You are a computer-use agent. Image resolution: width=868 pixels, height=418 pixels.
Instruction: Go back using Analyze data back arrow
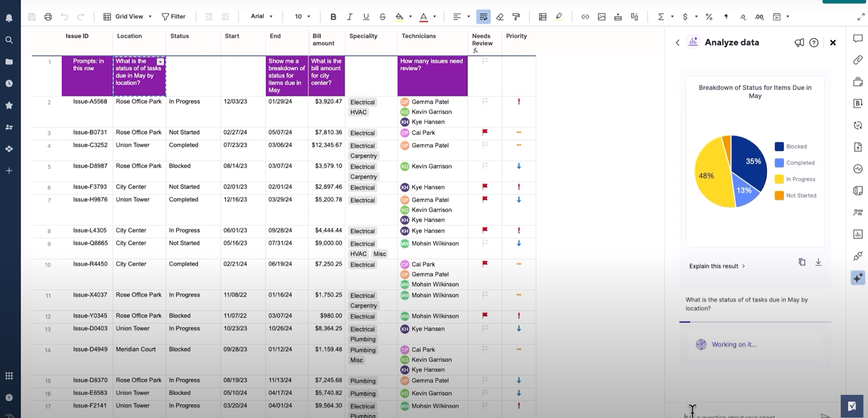pyautogui.click(x=678, y=43)
